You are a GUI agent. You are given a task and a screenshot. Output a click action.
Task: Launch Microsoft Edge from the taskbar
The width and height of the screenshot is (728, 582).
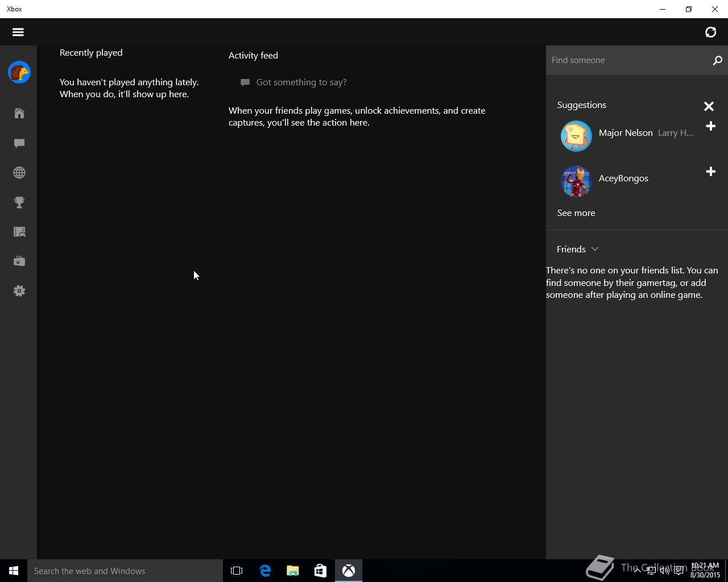(x=265, y=571)
